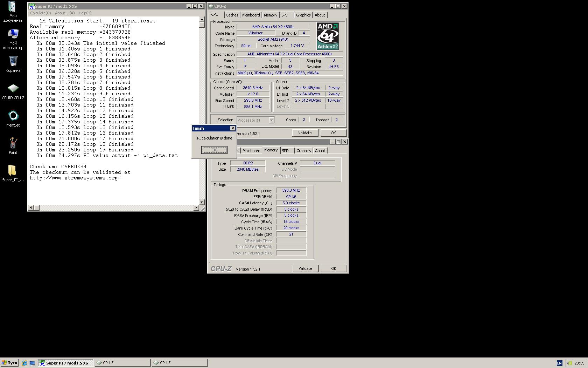Click OK in the Finish dialog
This screenshot has width=588, height=368.
point(214,150)
